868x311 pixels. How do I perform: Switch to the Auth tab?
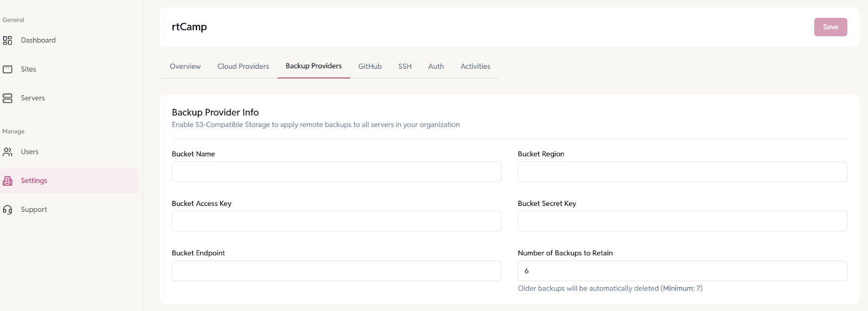[436, 67]
